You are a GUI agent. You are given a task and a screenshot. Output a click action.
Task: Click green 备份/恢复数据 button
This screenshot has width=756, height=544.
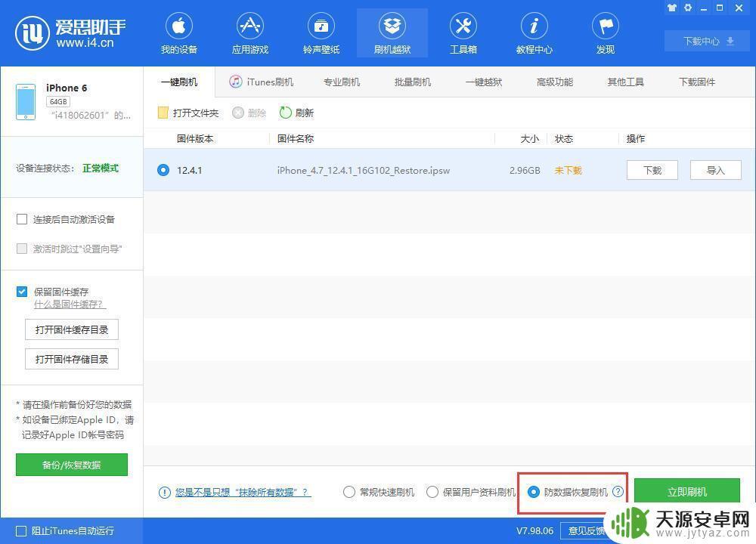click(71, 465)
